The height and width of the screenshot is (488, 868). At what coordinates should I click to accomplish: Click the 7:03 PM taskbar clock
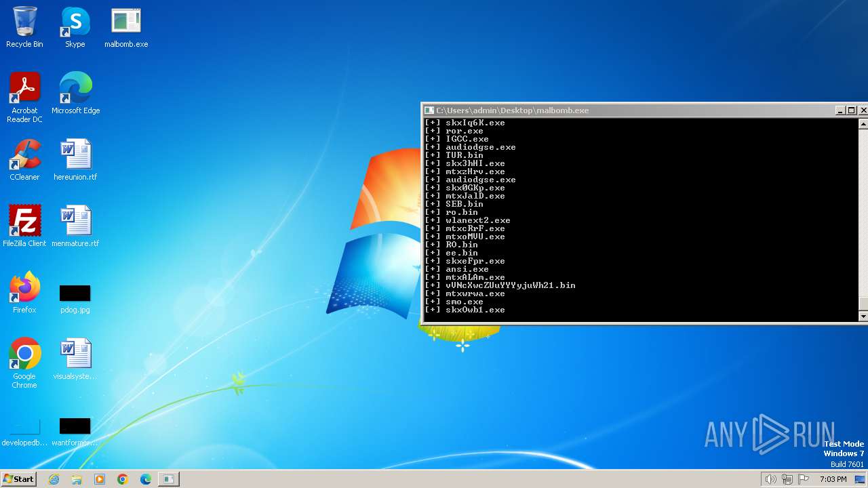tap(833, 479)
